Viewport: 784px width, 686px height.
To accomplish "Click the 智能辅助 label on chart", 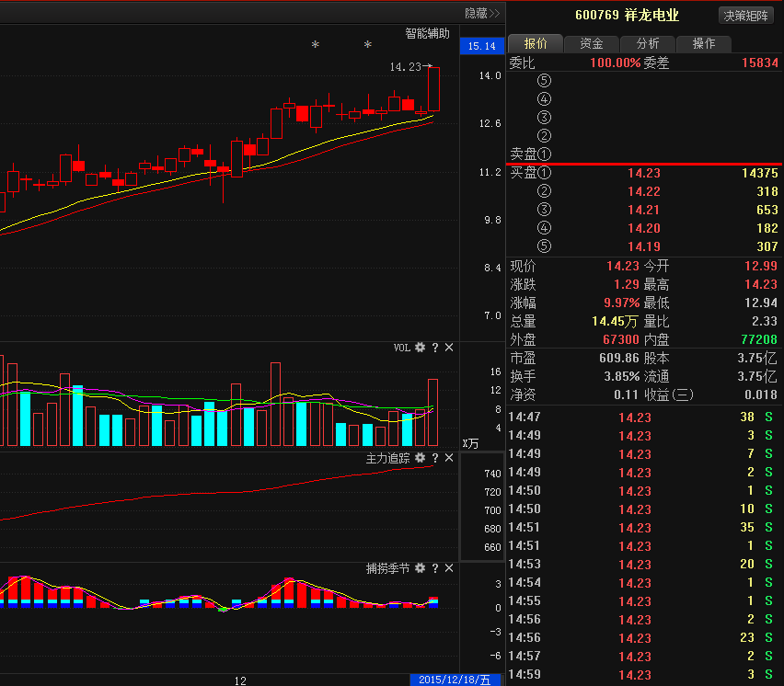I will coord(428,33).
